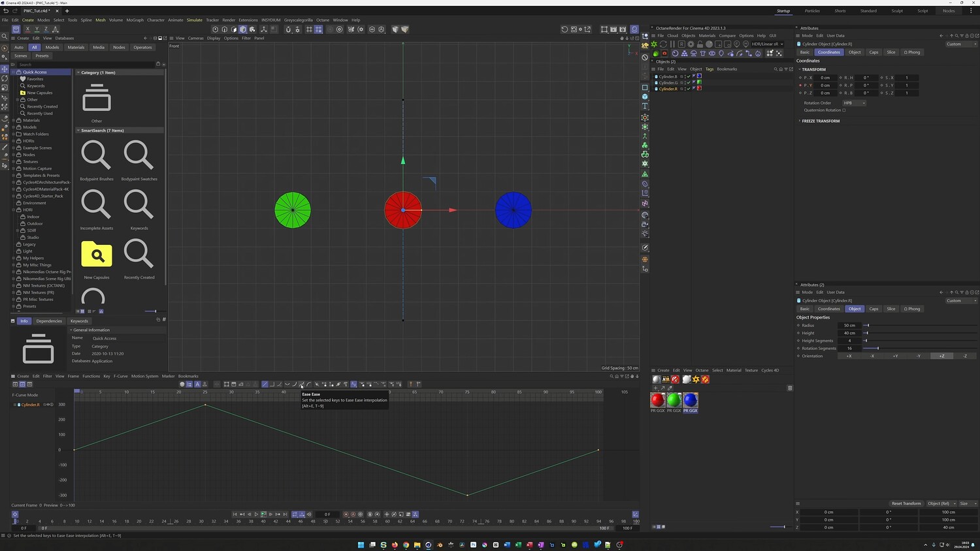Click the asset browser Search field
This screenshot has height=551, width=980.
86,65
